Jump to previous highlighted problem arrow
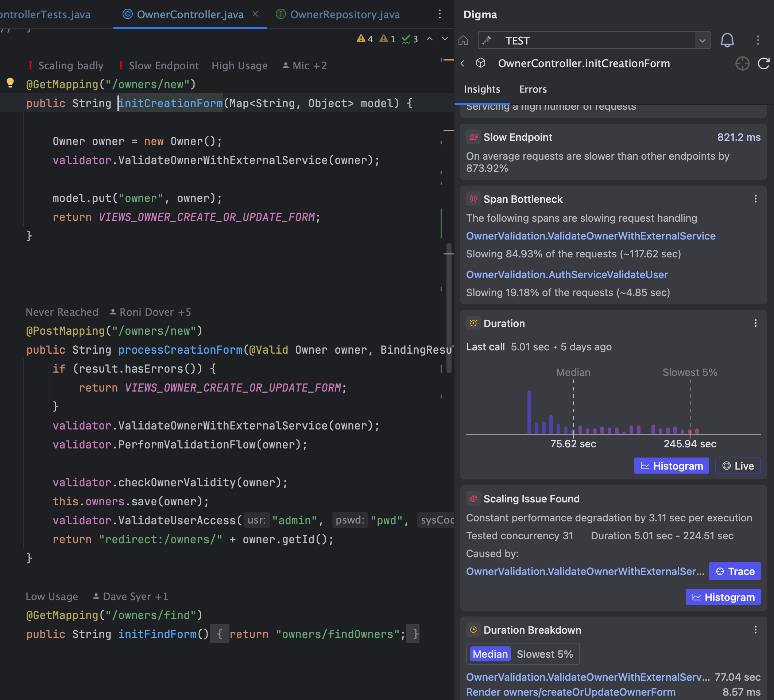The height and width of the screenshot is (700, 774). (430, 39)
